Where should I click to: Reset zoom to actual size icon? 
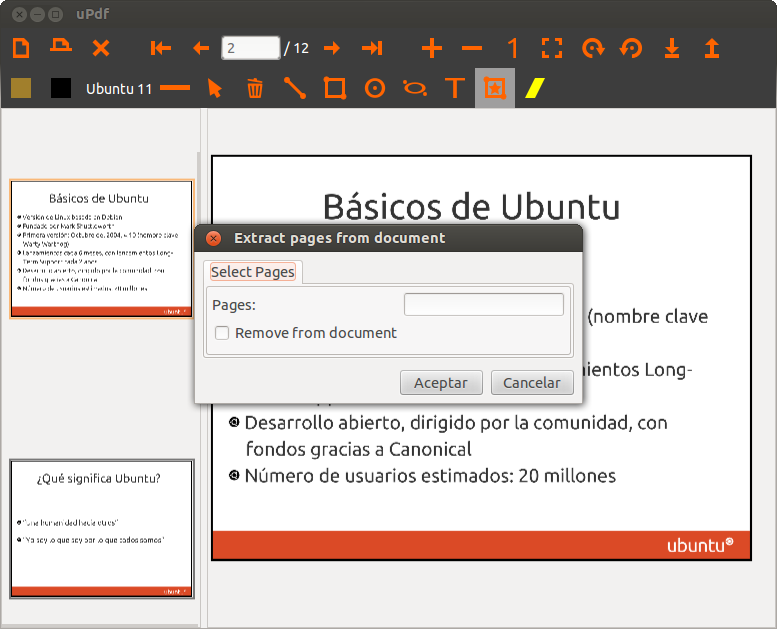coord(512,48)
